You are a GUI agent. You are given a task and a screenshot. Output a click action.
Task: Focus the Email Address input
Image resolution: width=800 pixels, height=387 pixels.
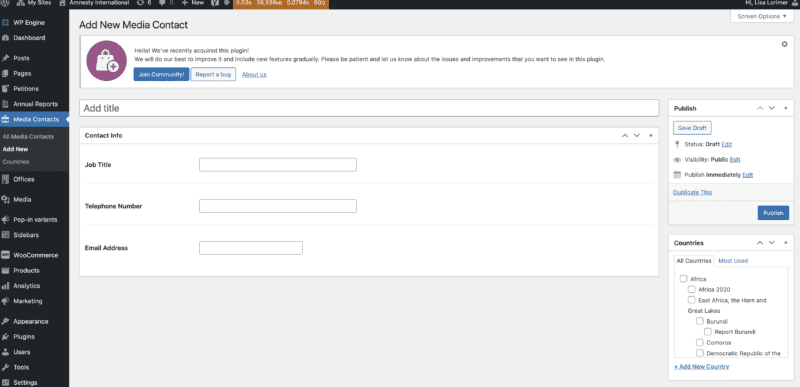251,248
